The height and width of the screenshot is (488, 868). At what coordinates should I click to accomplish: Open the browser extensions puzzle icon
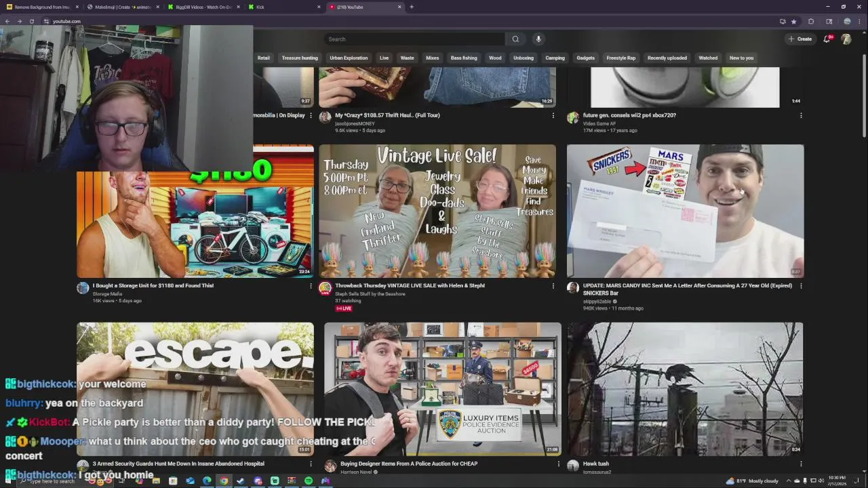click(x=811, y=21)
